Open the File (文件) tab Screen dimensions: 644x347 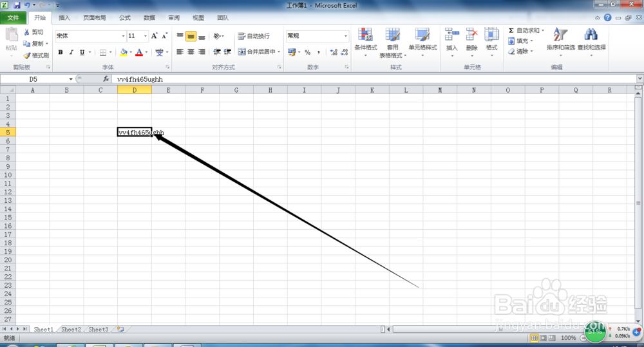13,17
